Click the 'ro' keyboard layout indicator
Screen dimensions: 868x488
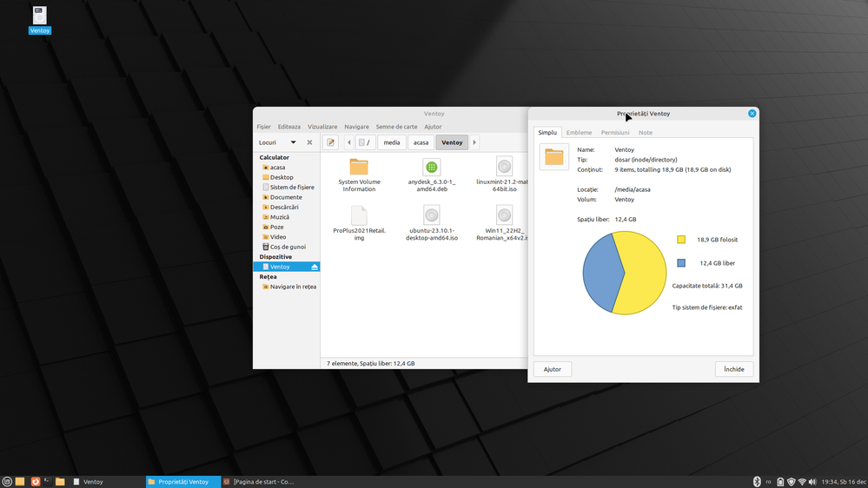click(768, 482)
